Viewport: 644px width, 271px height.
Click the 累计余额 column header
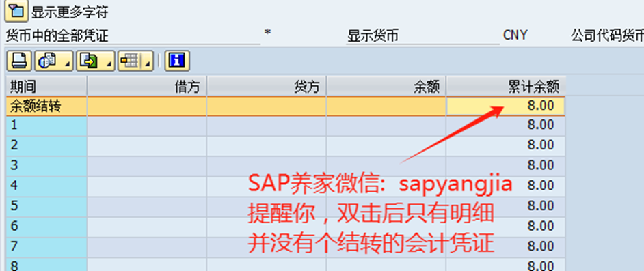(x=506, y=86)
